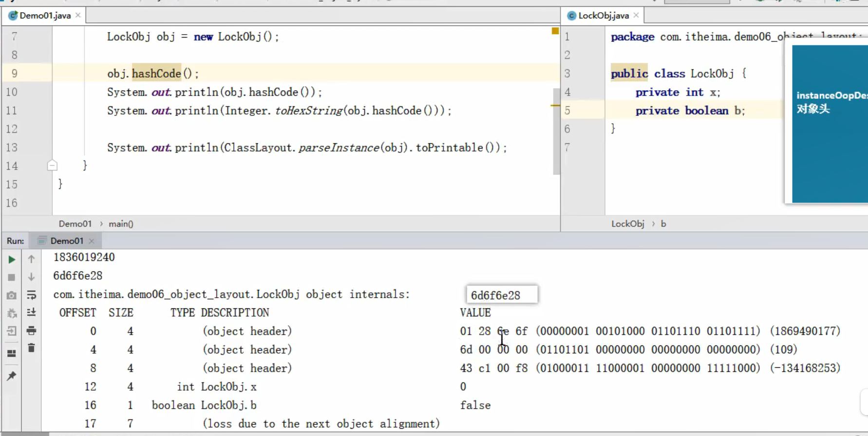Image resolution: width=868 pixels, height=436 pixels.
Task: Click 'boolean LockObj.b' in console output
Action: coord(204,405)
